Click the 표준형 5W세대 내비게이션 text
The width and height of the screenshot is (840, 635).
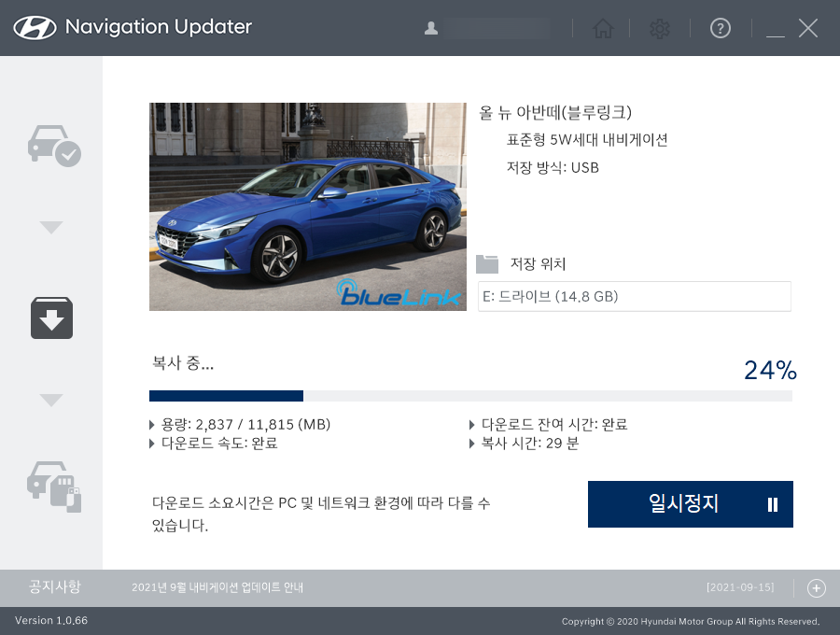[x=587, y=140]
